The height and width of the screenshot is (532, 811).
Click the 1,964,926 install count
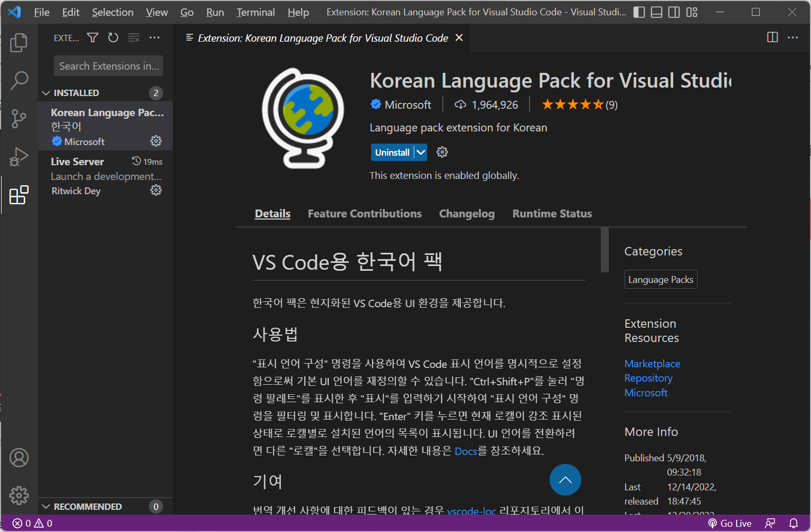coord(486,104)
